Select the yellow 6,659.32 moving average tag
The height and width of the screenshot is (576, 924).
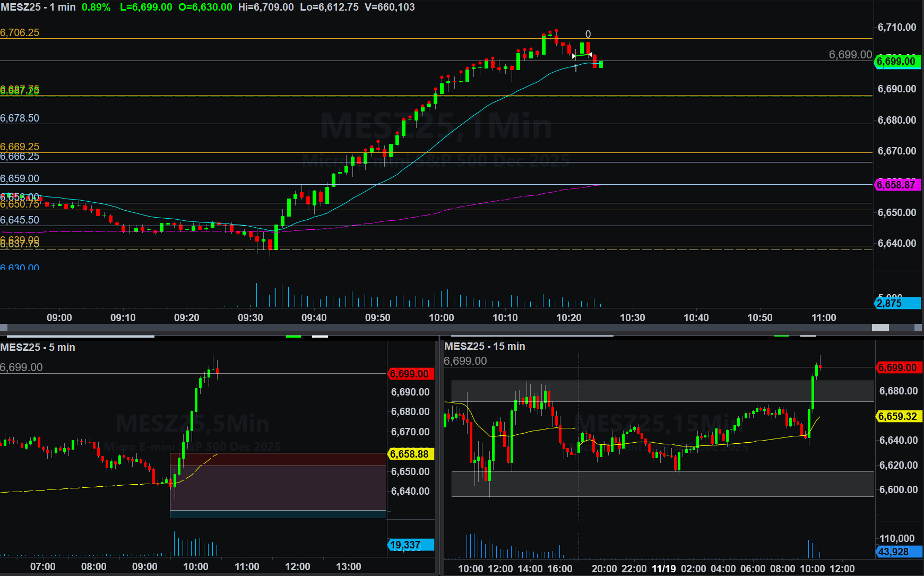[x=898, y=416]
